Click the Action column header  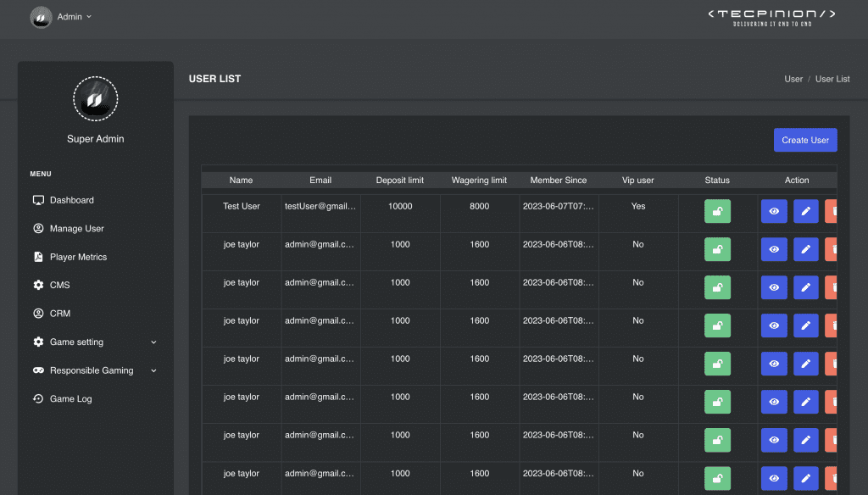click(797, 180)
